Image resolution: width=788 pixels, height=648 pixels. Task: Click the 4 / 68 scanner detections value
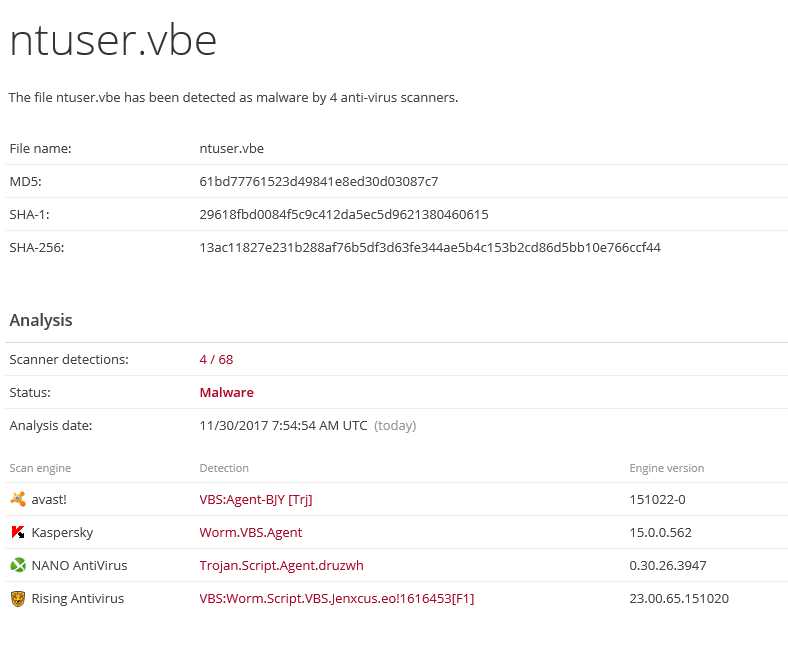pos(216,359)
